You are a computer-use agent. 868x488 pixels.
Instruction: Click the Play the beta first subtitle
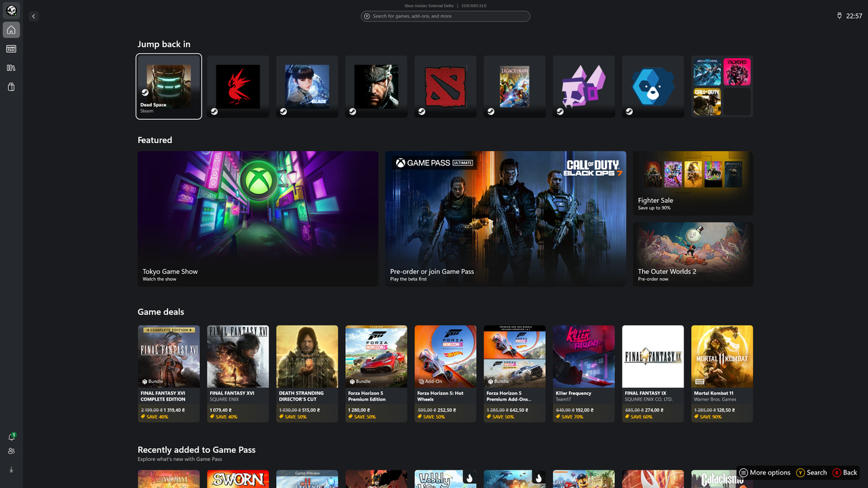tap(408, 279)
